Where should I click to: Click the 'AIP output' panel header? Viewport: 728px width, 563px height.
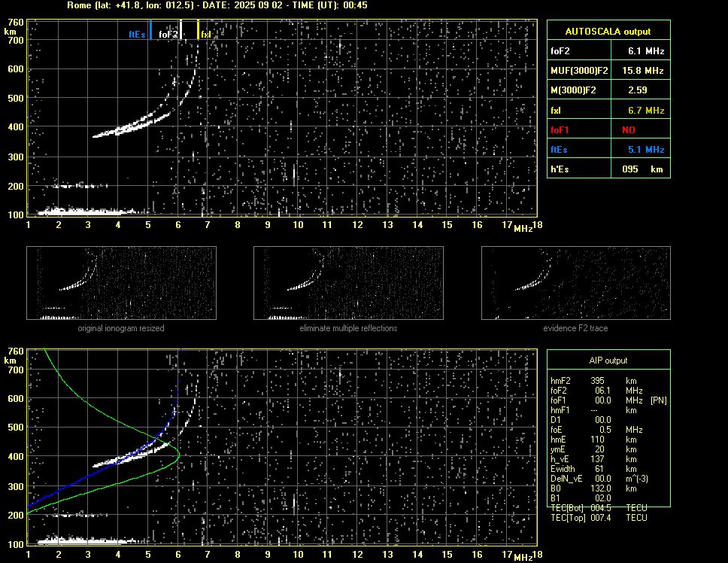click(608, 361)
